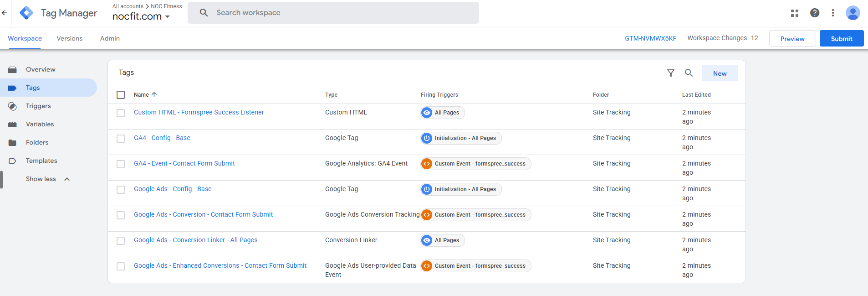Open GA4 - Event - Contact Form Submit tag
This screenshot has height=296, width=868.
click(x=184, y=163)
